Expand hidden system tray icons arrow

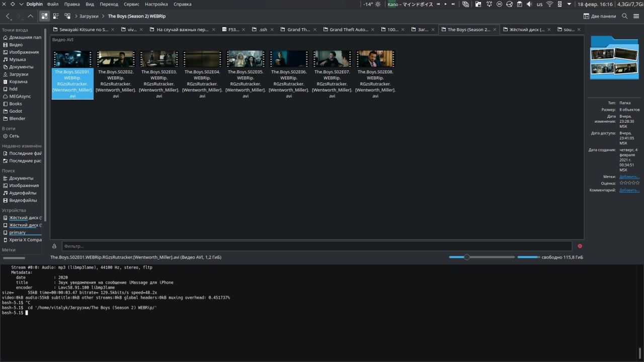click(569, 4)
